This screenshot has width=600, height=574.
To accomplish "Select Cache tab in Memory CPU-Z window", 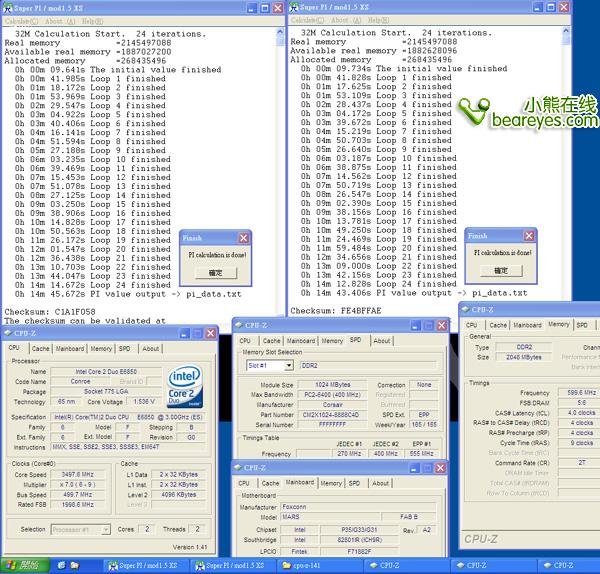I will [x=498, y=325].
